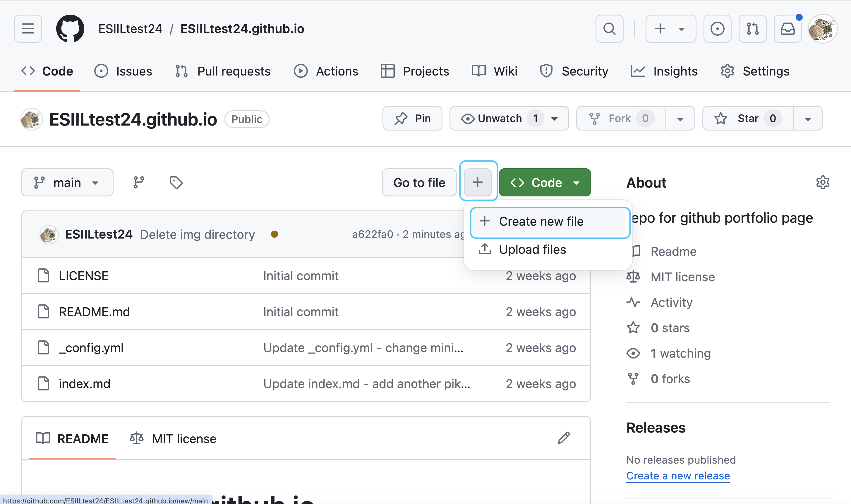
Task: Edit README with the pencil icon
Action: pos(564,438)
